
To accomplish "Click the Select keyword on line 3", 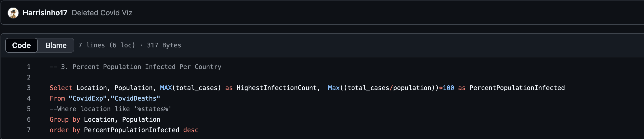I will (61, 88).
